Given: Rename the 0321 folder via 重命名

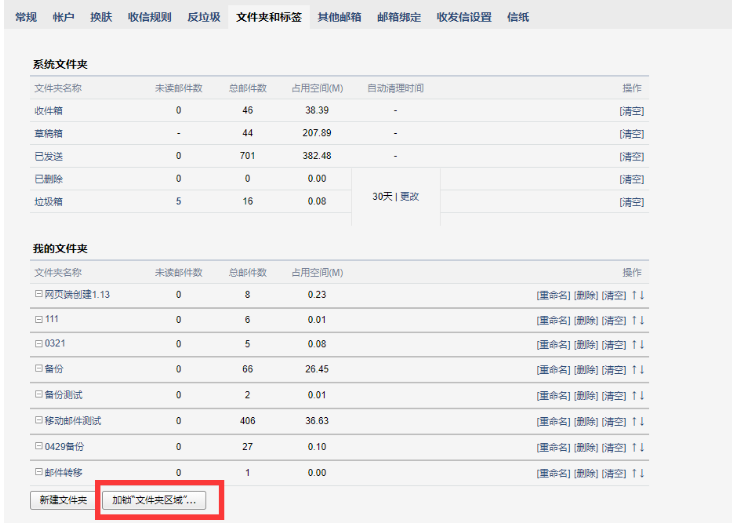Looking at the screenshot, I should 553,345.
